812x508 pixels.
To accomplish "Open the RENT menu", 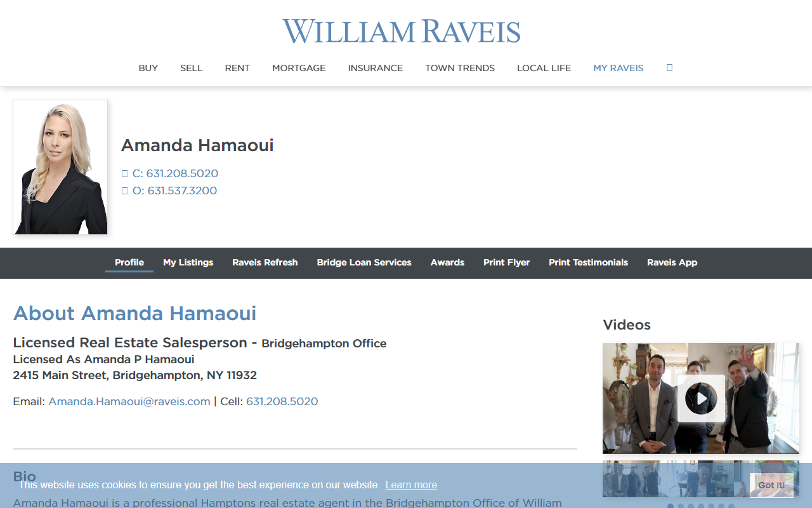I will (237, 68).
